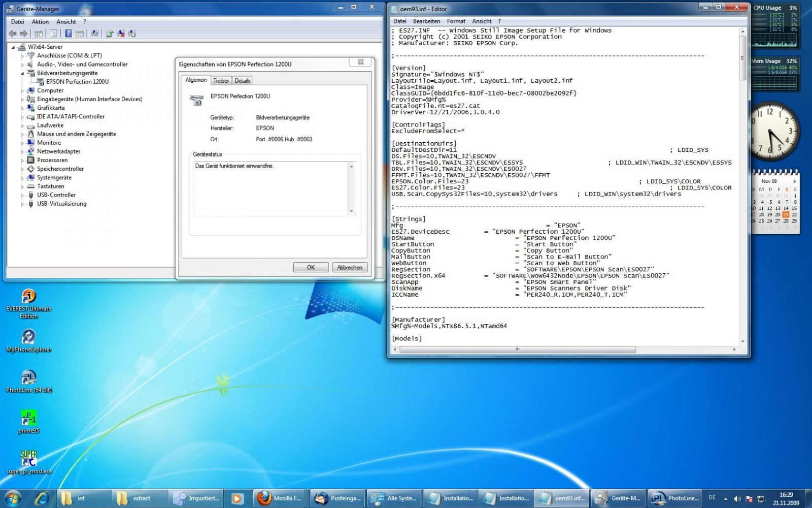Image resolution: width=812 pixels, height=508 pixels.
Task: Open the extract folder taskbar button
Action: tap(139, 498)
